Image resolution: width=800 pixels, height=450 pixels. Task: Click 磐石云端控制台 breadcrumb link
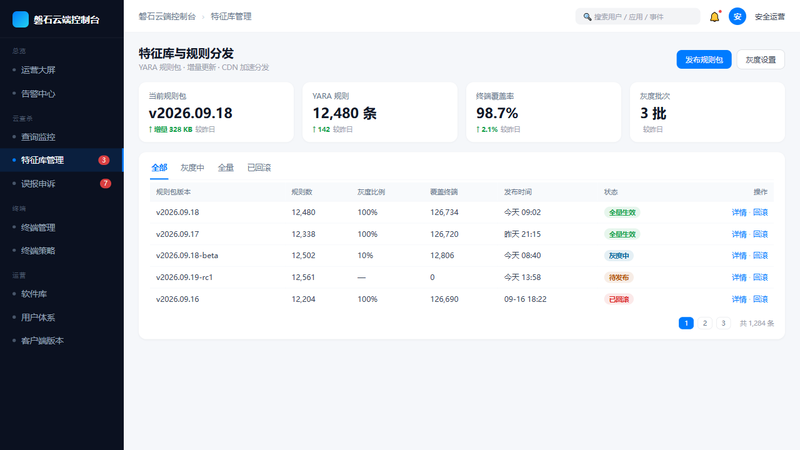[167, 17]
